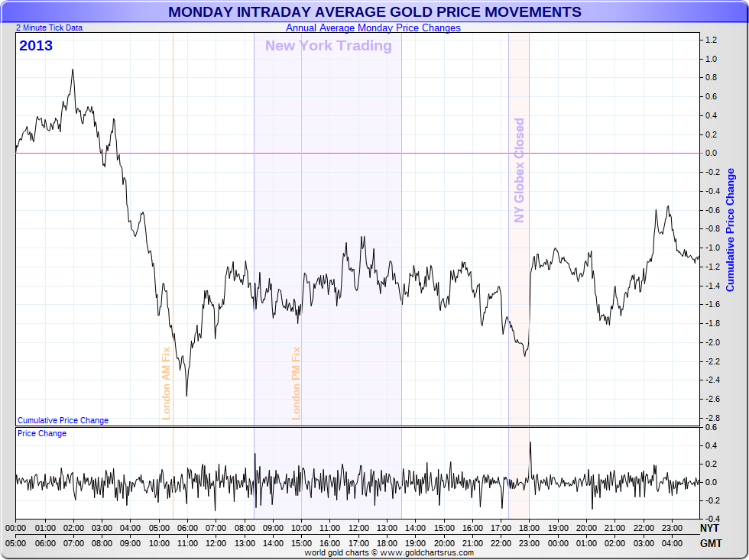Click the 'GMT' time zone label
The image size is (749, 560).
pyautogui.click(x=711, y=543)
